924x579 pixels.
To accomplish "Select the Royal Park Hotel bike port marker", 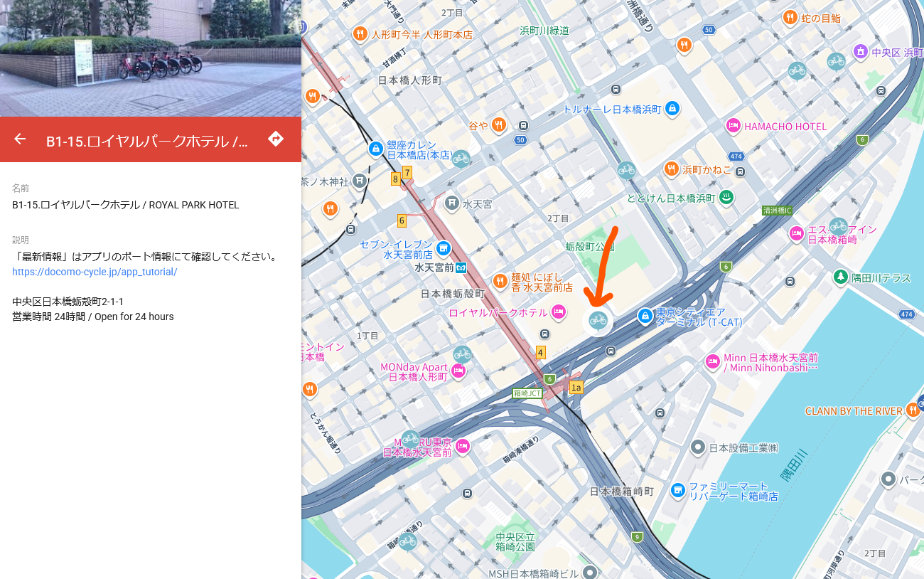I will click(598, 320).
